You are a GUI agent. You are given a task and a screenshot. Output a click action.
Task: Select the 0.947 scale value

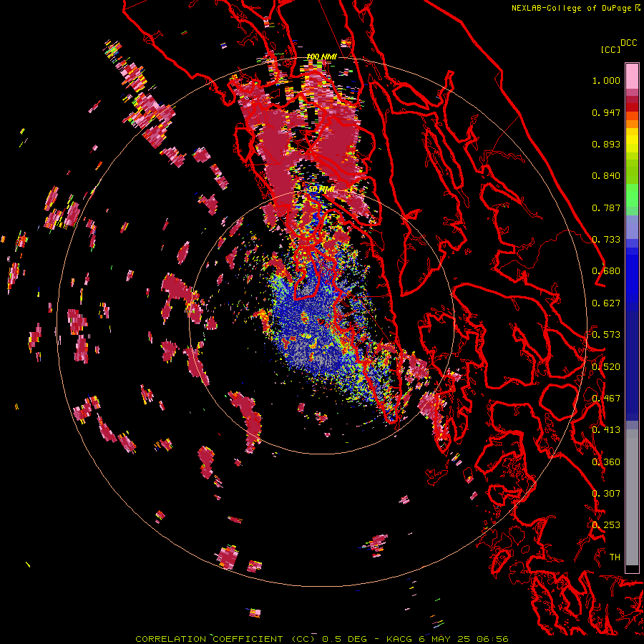[x=606, y=112]
